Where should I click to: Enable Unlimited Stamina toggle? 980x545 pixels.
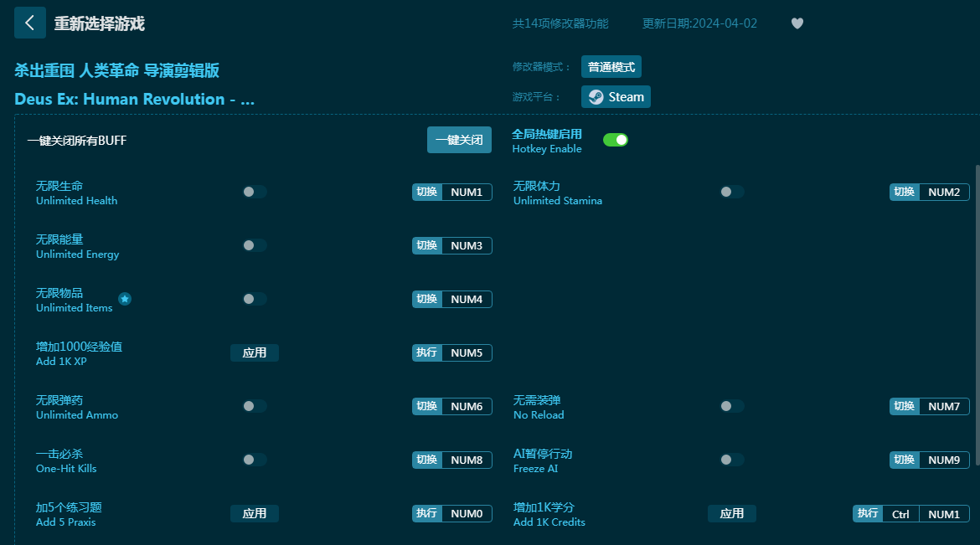pyautogui.click(x=732, y=192)
